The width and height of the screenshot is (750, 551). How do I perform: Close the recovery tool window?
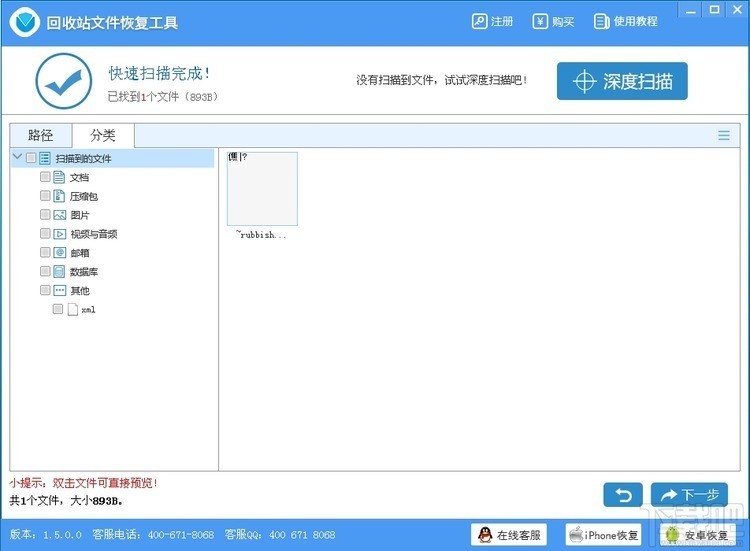737,10
